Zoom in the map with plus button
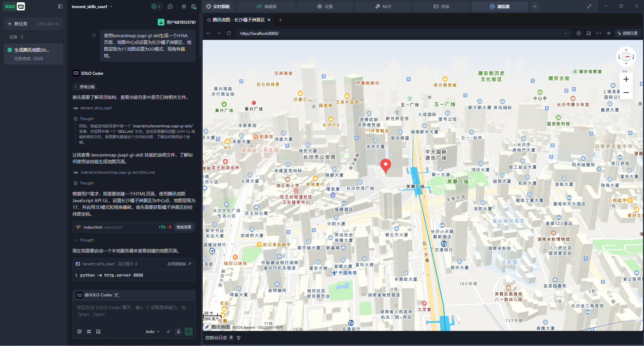The height and width of the screenshot is (346, 644). click(626, 79)
